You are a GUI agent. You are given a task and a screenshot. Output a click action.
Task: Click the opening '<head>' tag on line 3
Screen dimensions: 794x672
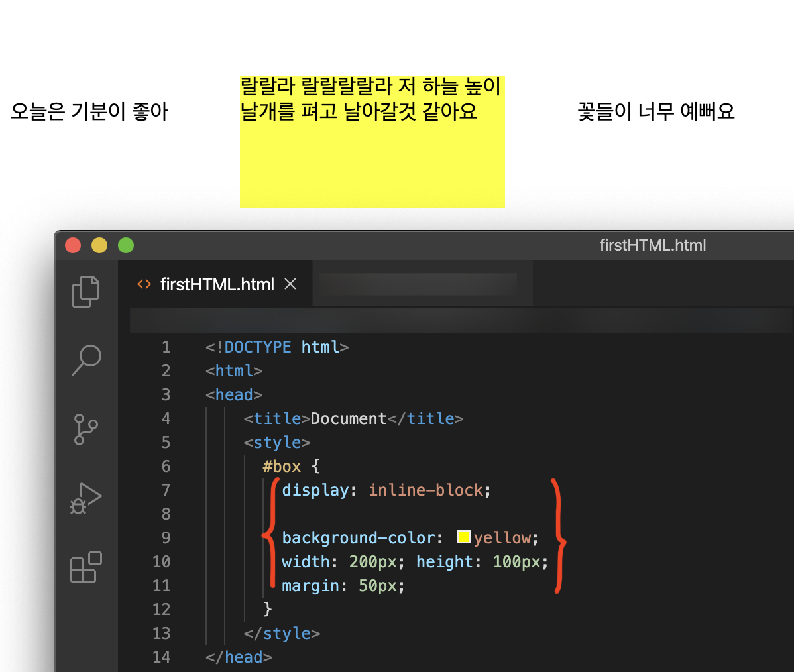tap(234, 394)
